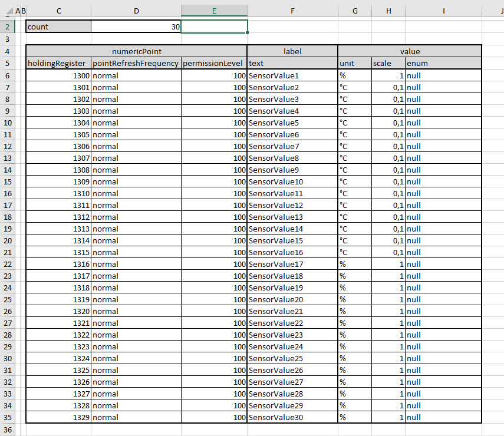
Task: Click fill handle of selected cell E2
Action: (x=248, y=33)
